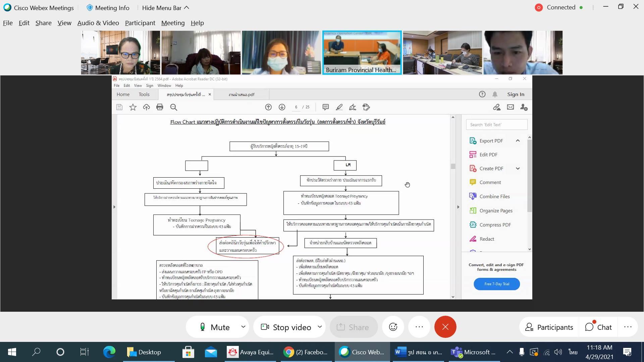Open Microsoft Edge from the taskbar
This screenshot has width=644, height=362.
click(x=109, y=352)
